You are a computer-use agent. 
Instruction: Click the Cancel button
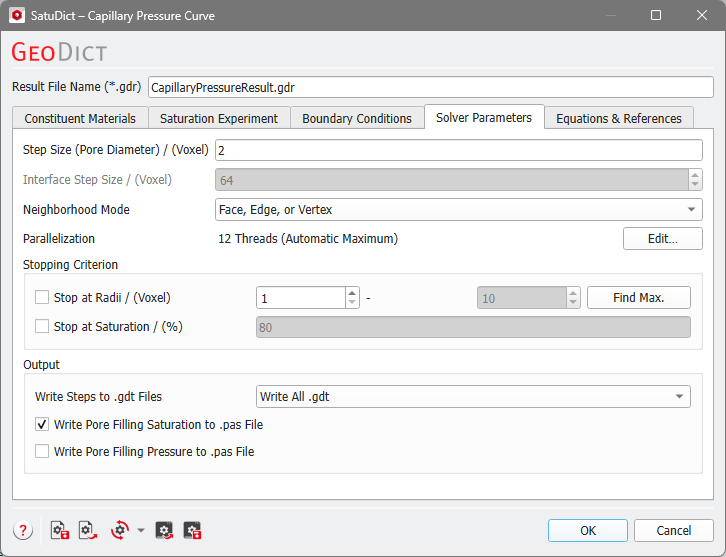(x=674, y=530)
